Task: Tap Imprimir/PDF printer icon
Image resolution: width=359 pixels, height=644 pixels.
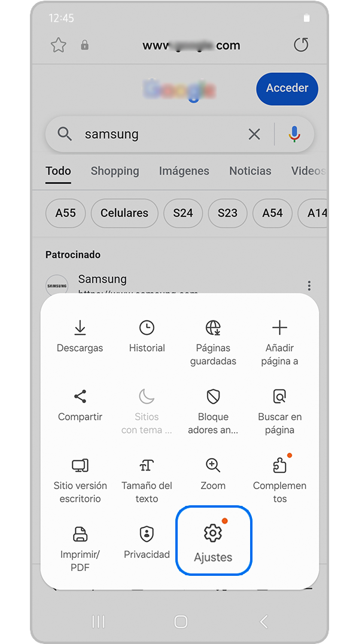Action: 80,534
